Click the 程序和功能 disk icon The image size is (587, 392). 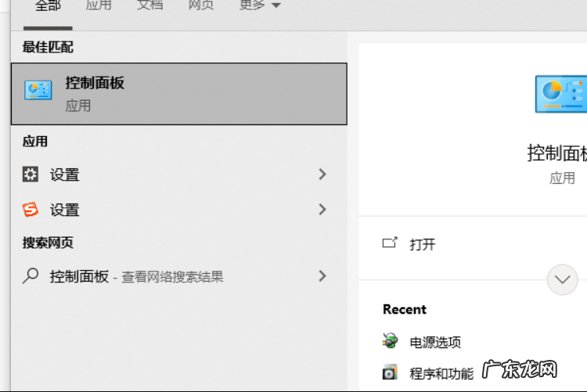tap(390, 372)
